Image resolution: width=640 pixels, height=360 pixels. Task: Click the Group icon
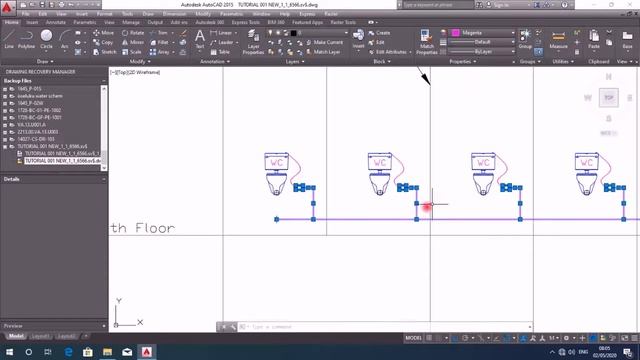click(525, 39)
